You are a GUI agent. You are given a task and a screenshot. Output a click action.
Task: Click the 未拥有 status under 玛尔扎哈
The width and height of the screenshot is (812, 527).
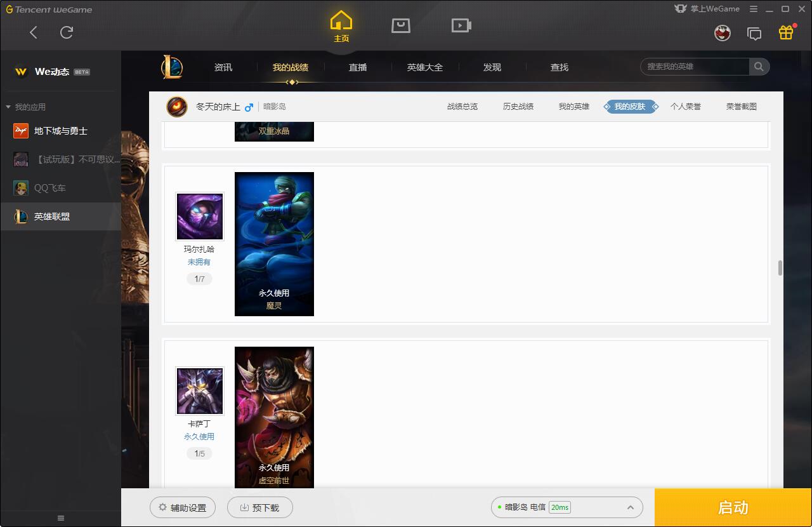[x=199, y=262]
